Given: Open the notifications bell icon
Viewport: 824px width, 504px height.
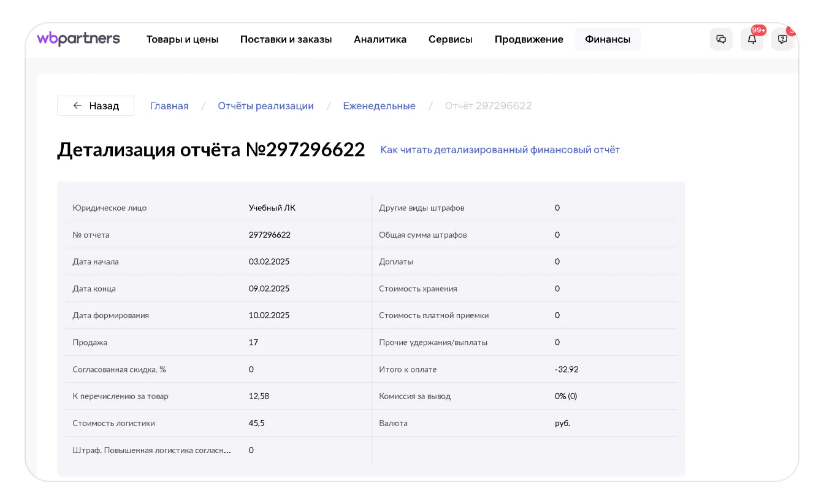Looking at the screenshot, I should 752,39.
